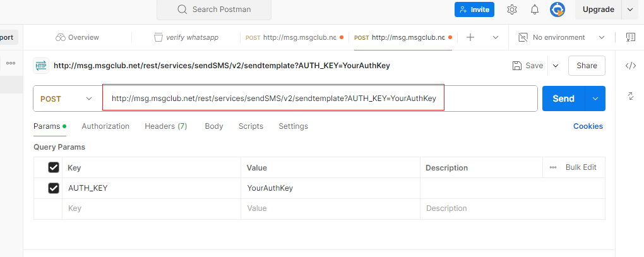Viewport: 644px width, 257px height.
Task: Switch to the verify whatsapp tab
Action: click(x=186, y=37)
